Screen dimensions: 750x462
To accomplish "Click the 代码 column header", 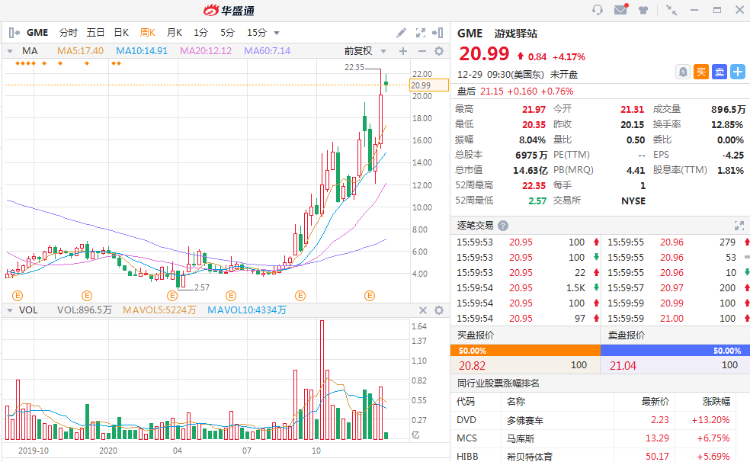I will (x=465, y=402).
